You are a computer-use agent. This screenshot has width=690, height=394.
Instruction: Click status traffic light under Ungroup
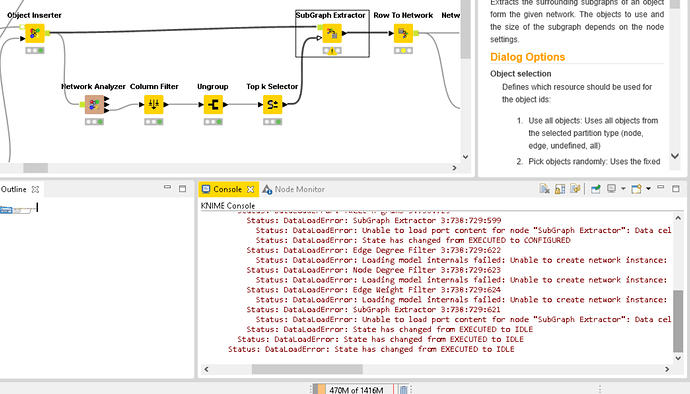coord(213,122)
